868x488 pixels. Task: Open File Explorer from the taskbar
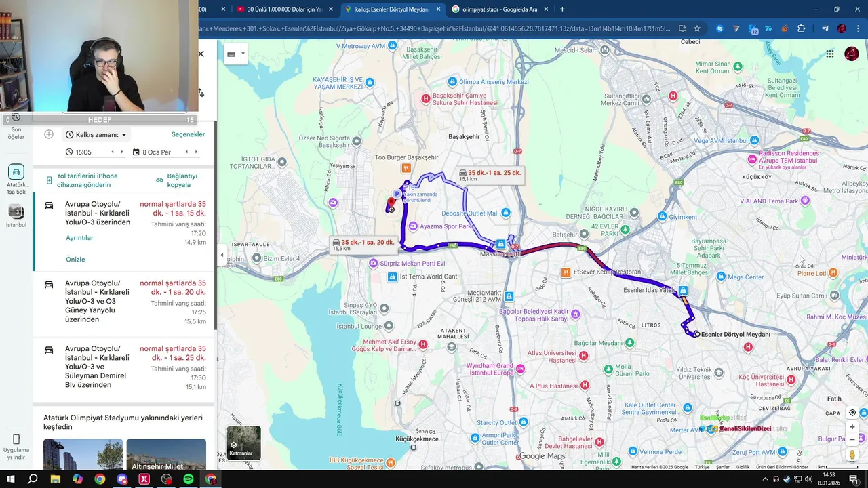pos(56,479)
